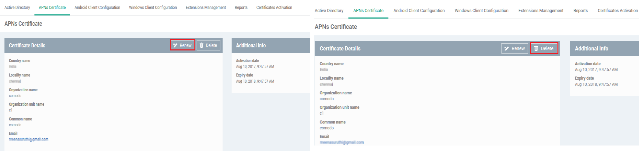Click 'Additional Info' header in left screenshot
Viewport: 644px width, 151px height.
[251, 45]
